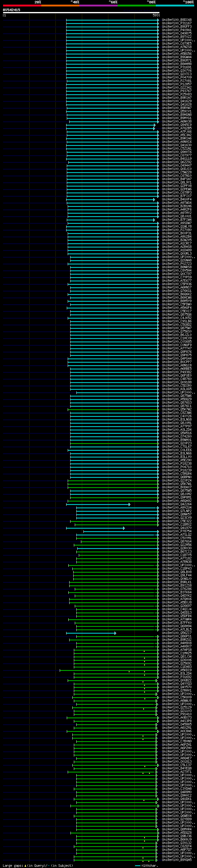Open the UniRef100_O74260 hit
The width and height of the screenshot is (197, 868).
pos(177,437)
